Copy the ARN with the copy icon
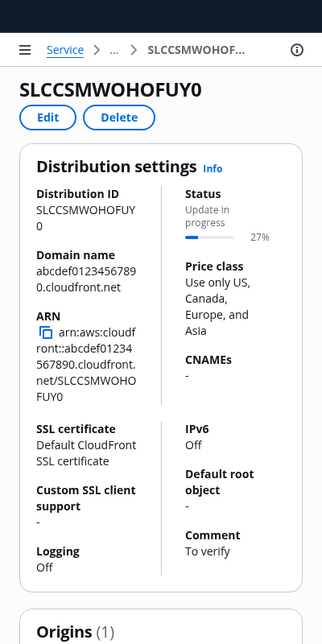 46,332
